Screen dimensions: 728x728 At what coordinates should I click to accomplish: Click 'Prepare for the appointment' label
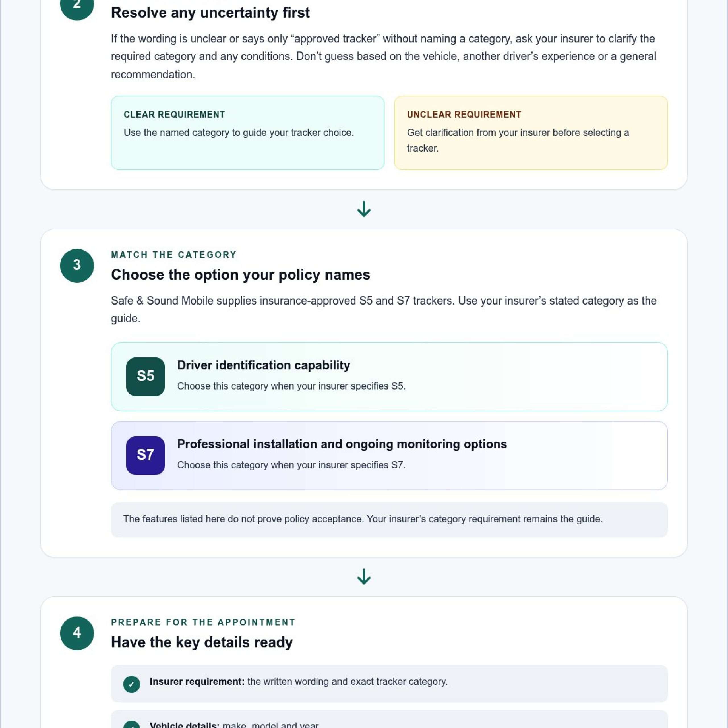[203, 622]
